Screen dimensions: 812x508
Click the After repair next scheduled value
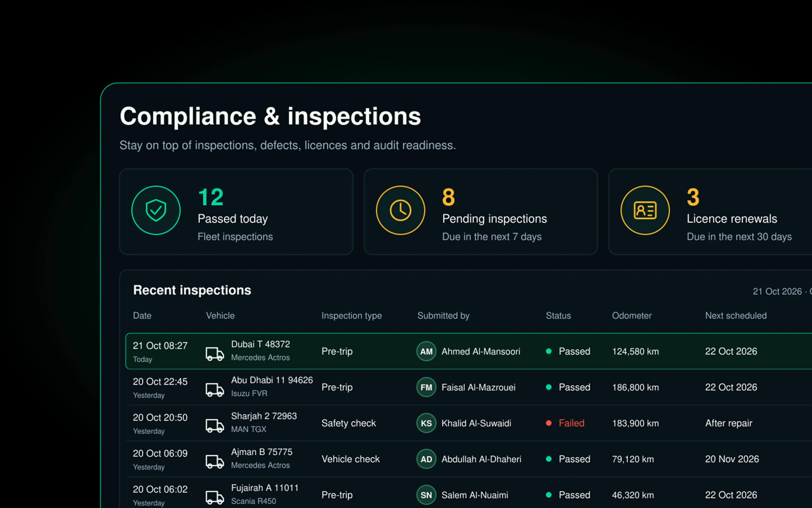click(x=729, y=423)
